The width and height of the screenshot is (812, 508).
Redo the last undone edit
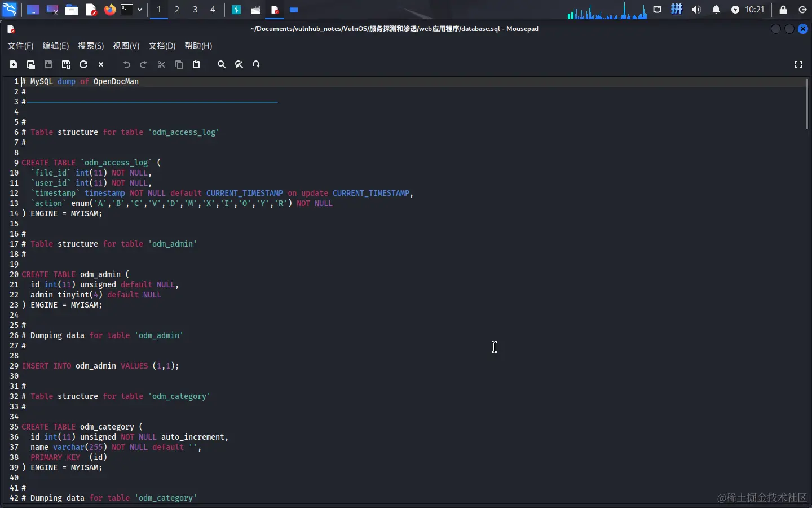(x=144, y=64)
